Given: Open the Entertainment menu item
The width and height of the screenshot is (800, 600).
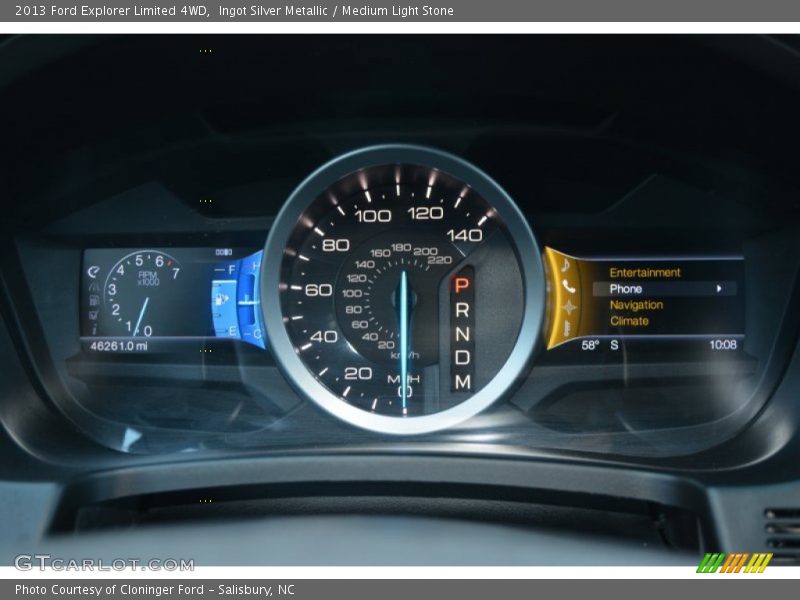Looking at the screenshot, I should pyautogui.click(x=645, y=272).
